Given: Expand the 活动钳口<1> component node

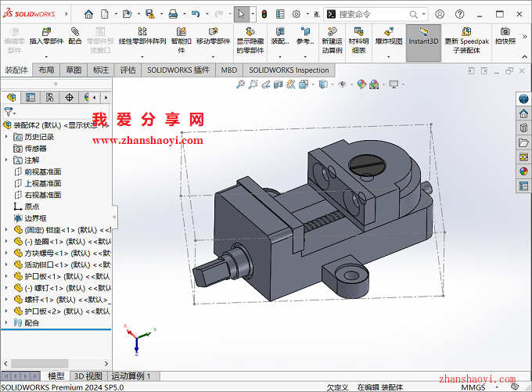Looking at the screenshot, I should pyautogui.click(x=6, y=264).
